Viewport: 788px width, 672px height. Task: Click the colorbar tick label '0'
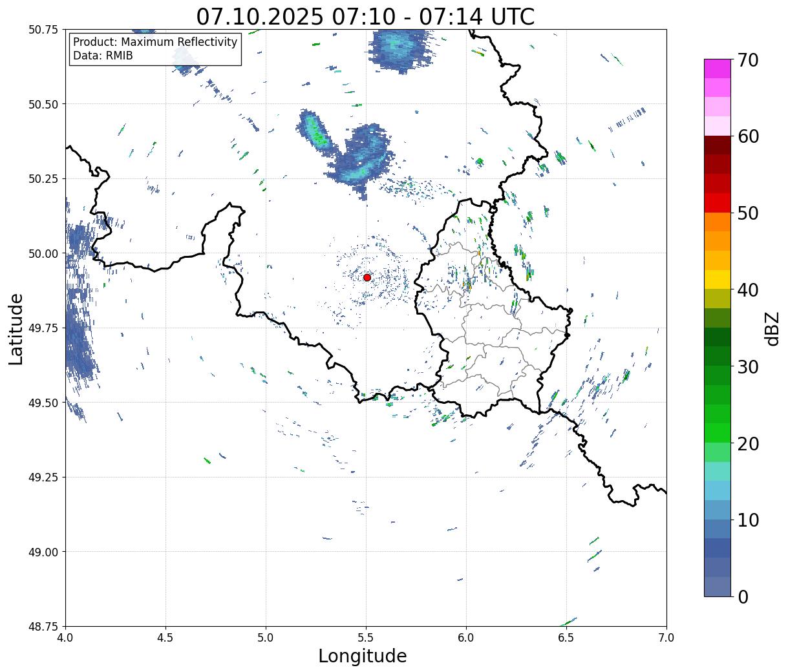[743, 596]
